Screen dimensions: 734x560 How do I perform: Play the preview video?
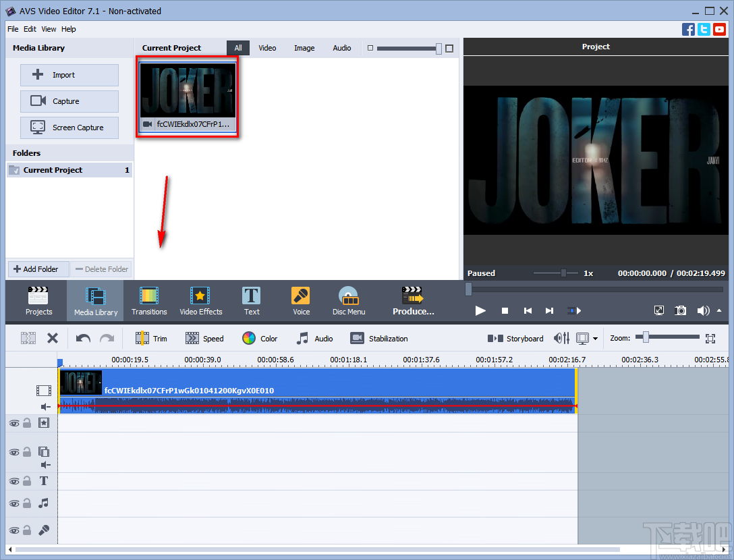(480, 310)
